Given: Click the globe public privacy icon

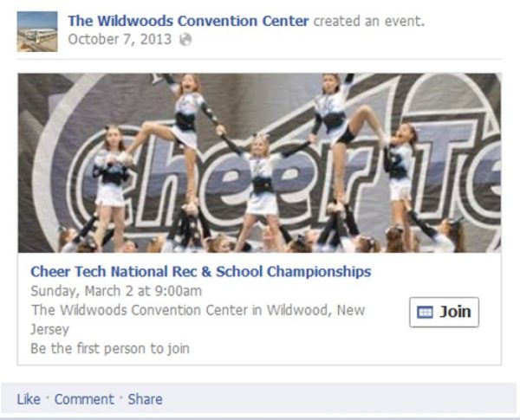Looking at the screenshot, I should [185, 40].
